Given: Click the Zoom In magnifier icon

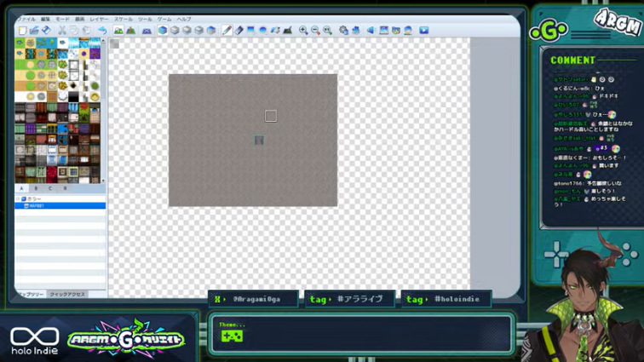Looking at the screenshot, I should tap(303, 30).
